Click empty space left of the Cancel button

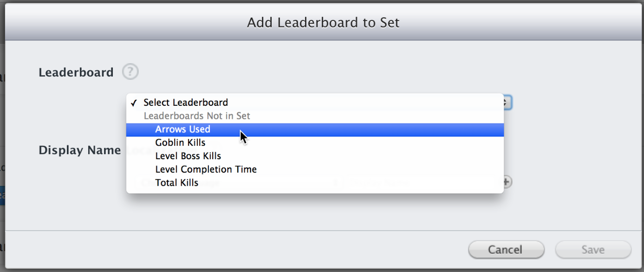(279, 250)
